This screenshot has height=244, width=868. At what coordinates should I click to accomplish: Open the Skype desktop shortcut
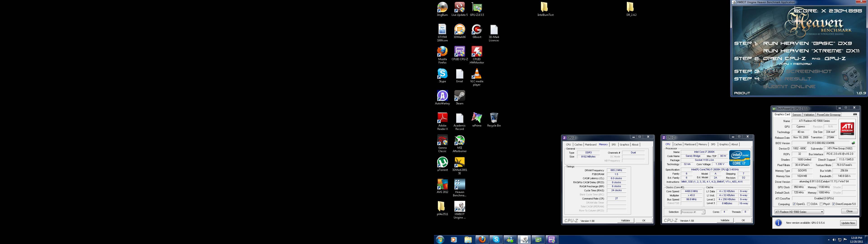tap(442, 75)
